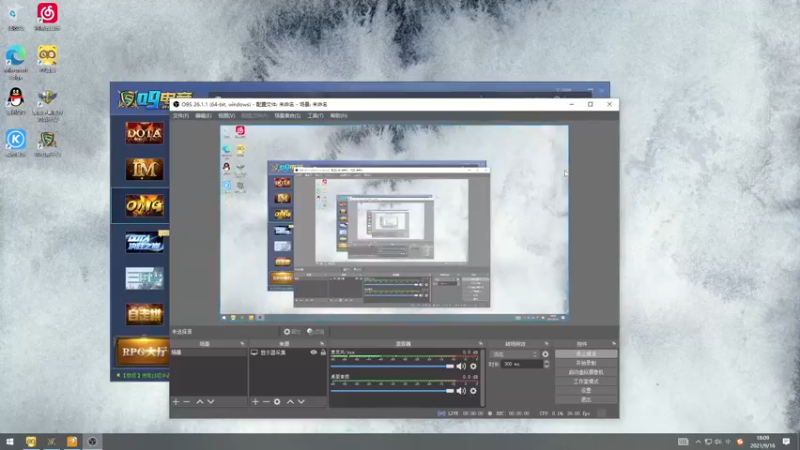
Task: Click the yellow raccoon app on the taskbar
Action: coord(31,442)
